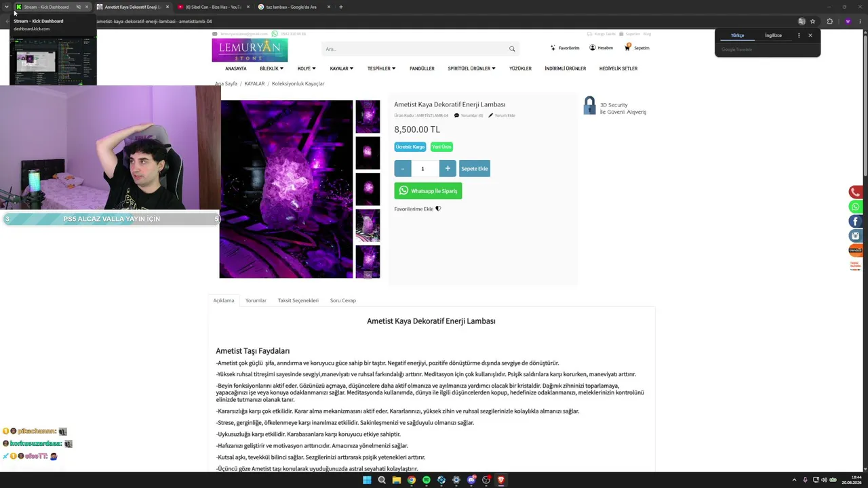This screenshot has height=488, width=868.
Task: Click the Yorumlar (0) comment bubble
Action: [456, 115]
